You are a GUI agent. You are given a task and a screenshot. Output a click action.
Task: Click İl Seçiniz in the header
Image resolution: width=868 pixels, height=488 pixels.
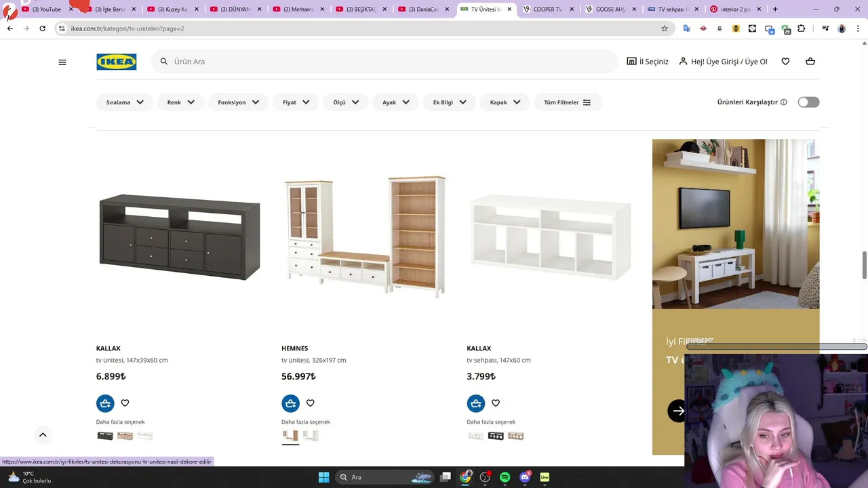tap(648, 62)
